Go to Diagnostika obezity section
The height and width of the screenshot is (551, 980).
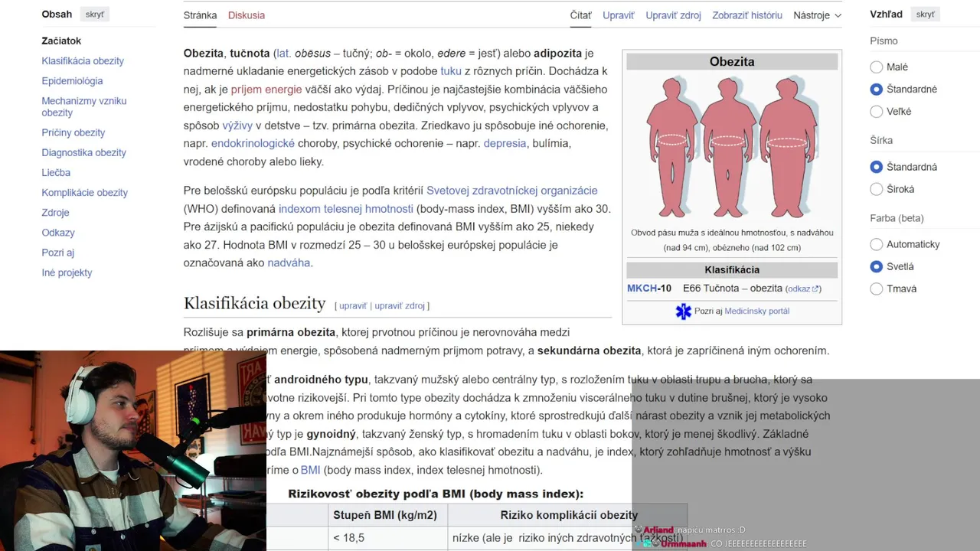[84, 153]
